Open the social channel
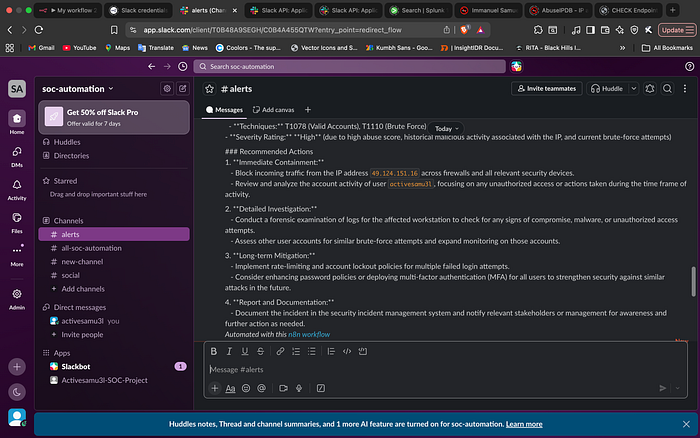This screenshot has height=438, width=700. coord(114,275)
